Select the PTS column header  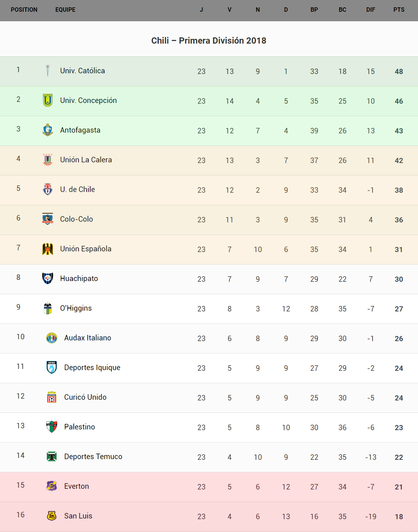click(399, 10)
